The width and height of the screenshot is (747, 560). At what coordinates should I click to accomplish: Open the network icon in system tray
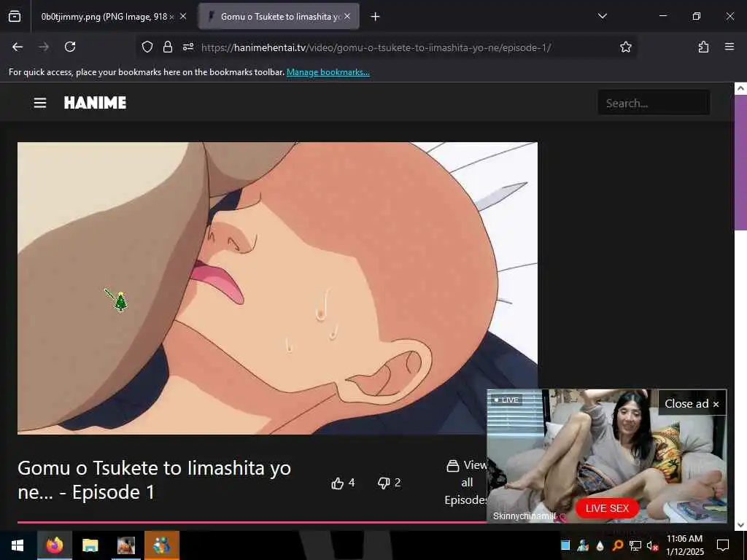click(635, 545)
